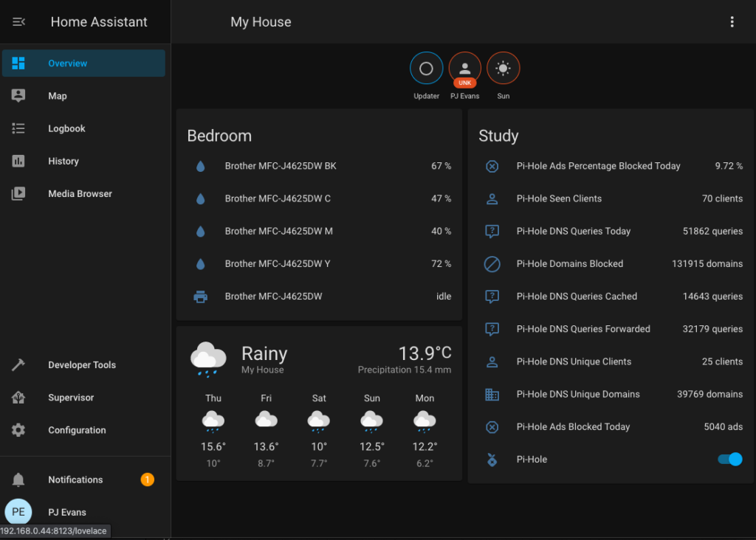Image resolution: width=756 pixels, height=540 pixels.
Task: Collapse the sidebar with the menu icon
Action: click(x=19, y=22)
